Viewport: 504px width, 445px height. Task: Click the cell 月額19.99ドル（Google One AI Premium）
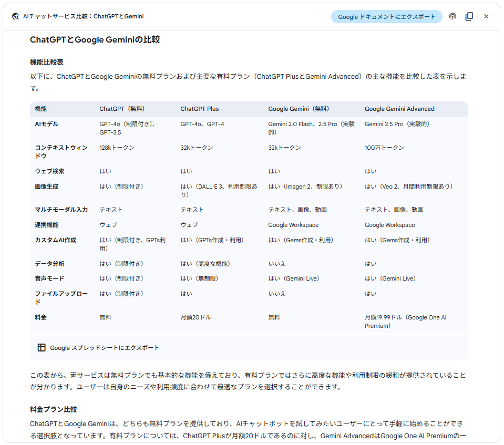click(x=405, y=322)
